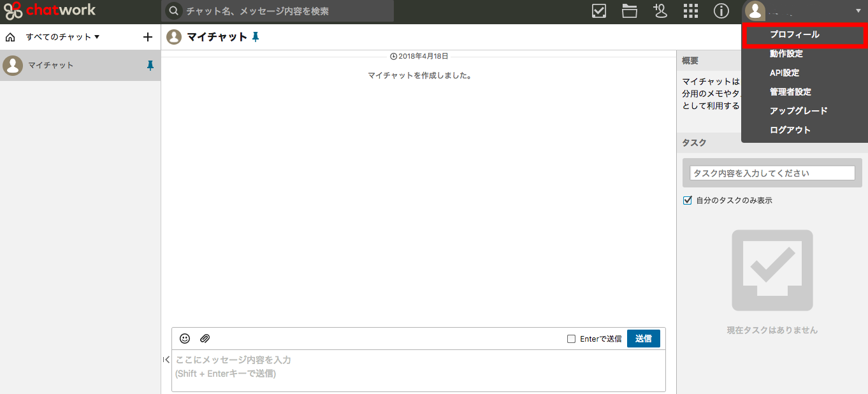Attach a file with paperclip icon
This screenshot has height=394, width=868.
(205, 339)
